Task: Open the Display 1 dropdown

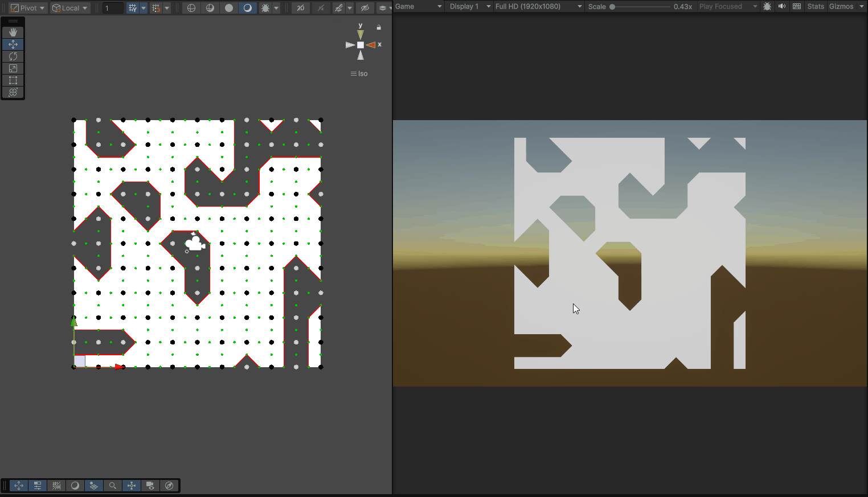Action: point(470,6)
